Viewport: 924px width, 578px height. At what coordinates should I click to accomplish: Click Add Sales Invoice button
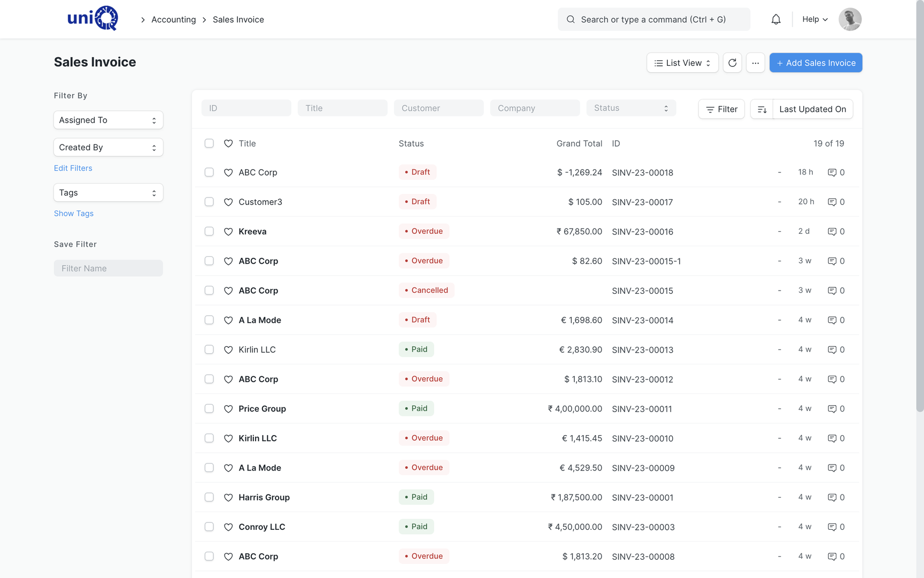[x=815, y=63]
